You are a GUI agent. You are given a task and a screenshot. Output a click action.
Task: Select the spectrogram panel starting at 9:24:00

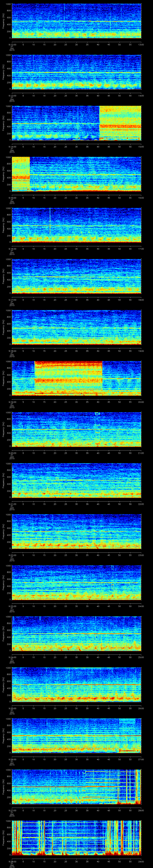tap(76, 633)
